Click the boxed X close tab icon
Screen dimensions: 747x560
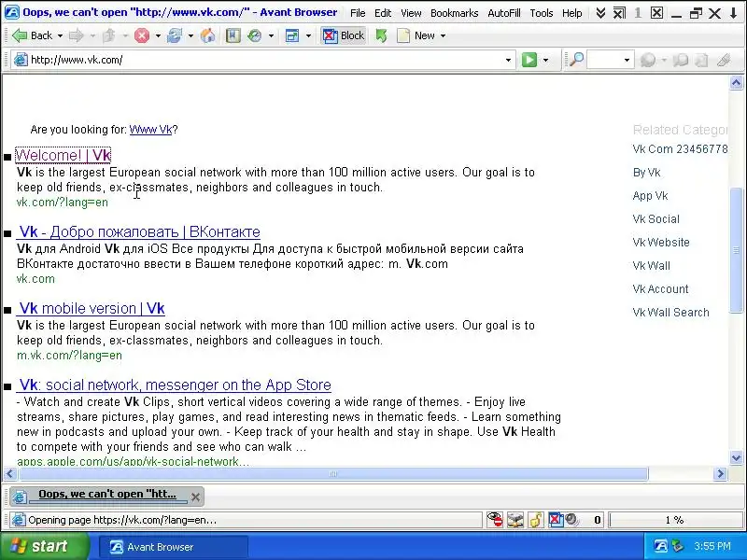click(657, 13)
